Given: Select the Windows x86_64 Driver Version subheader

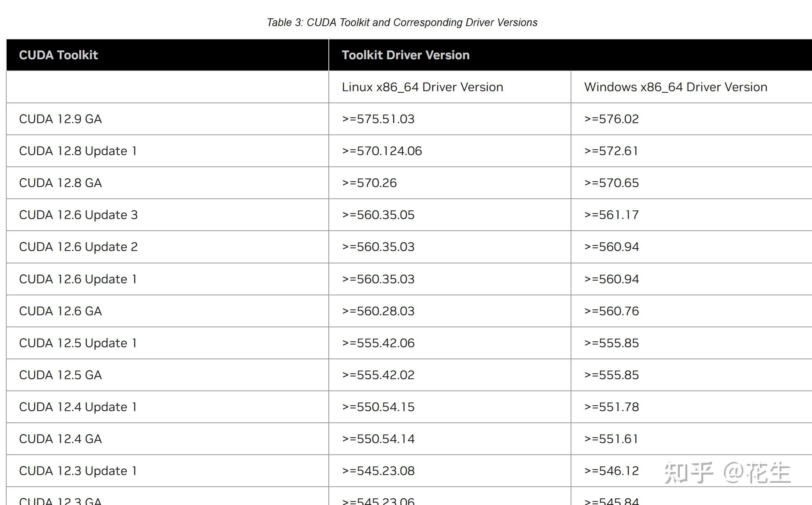Looking at the screenshot, I should coord(675,87).
